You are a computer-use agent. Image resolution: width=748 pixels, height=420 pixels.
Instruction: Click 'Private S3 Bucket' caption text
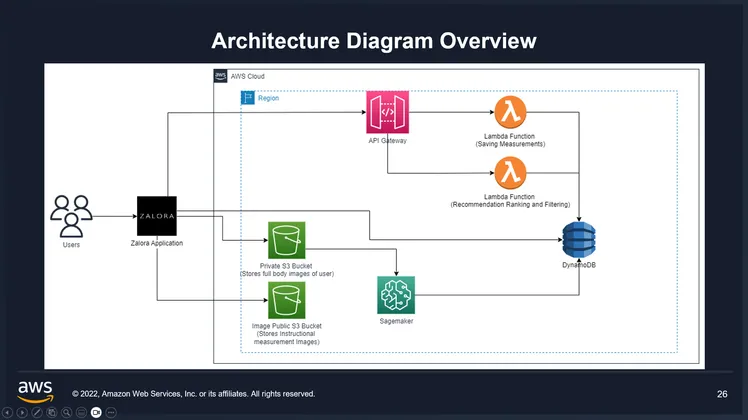(x=286, y=266)
